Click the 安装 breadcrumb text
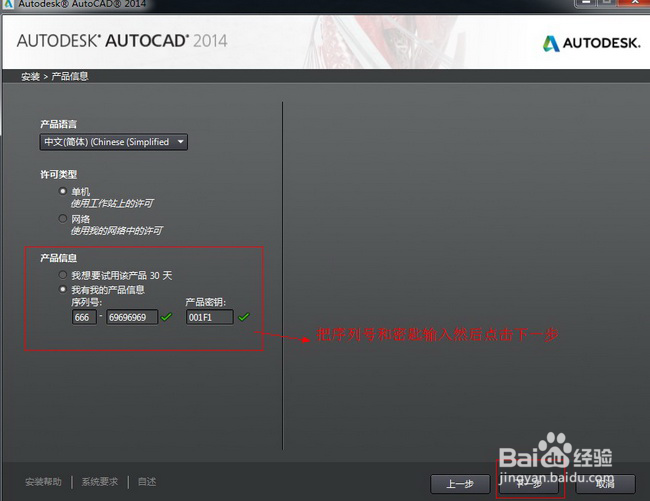The width and height of the screenshot is (650, 501). 30,77
